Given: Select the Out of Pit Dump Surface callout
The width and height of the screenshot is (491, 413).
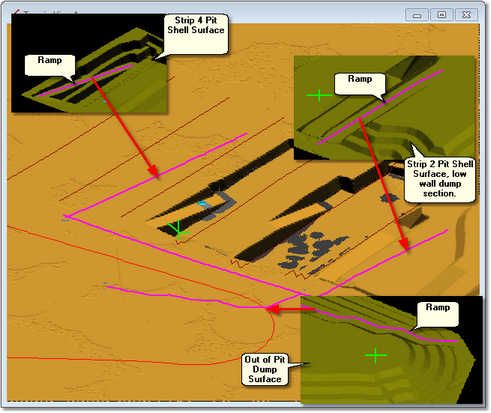Looking at the screenshot, I should point(265,369).
